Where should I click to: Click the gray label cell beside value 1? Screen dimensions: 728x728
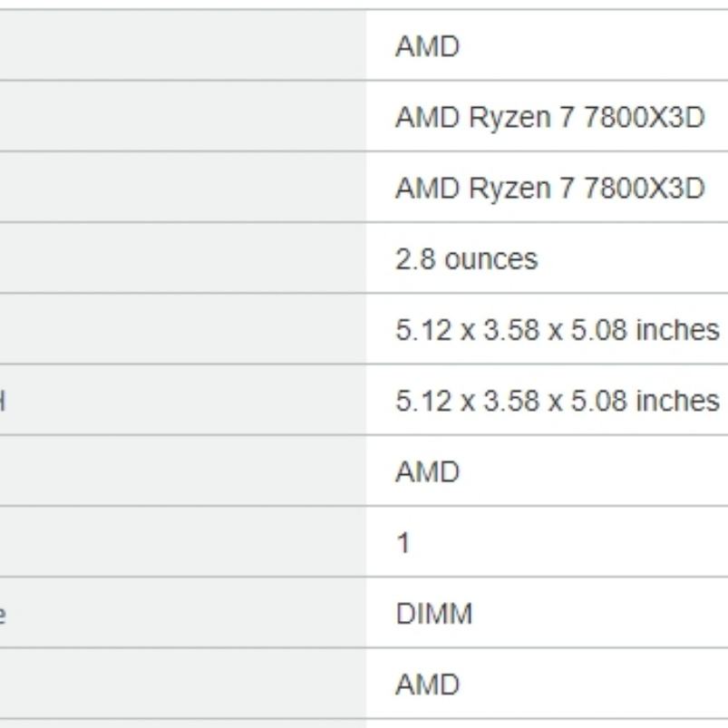coord(181,542)
